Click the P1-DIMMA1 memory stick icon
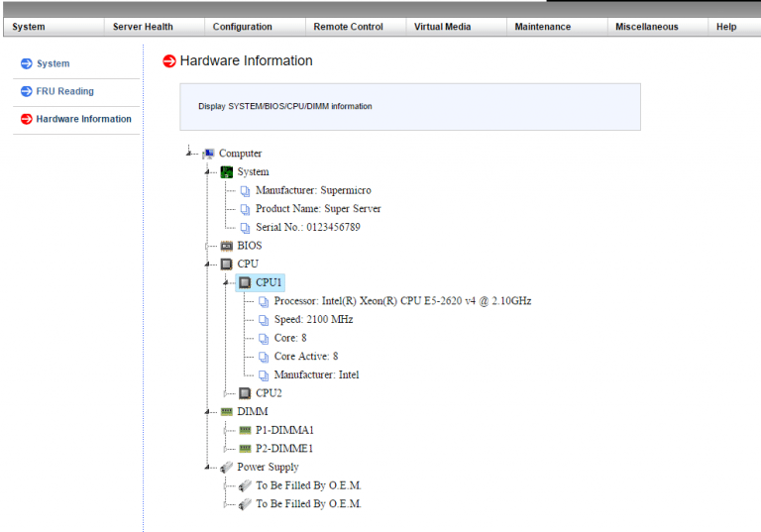 point(245,430)
